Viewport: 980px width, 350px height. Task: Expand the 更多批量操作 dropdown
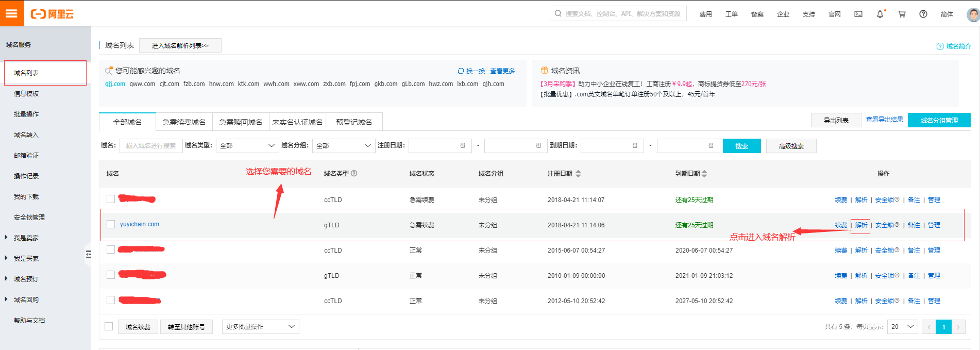[x=260, y=327]
